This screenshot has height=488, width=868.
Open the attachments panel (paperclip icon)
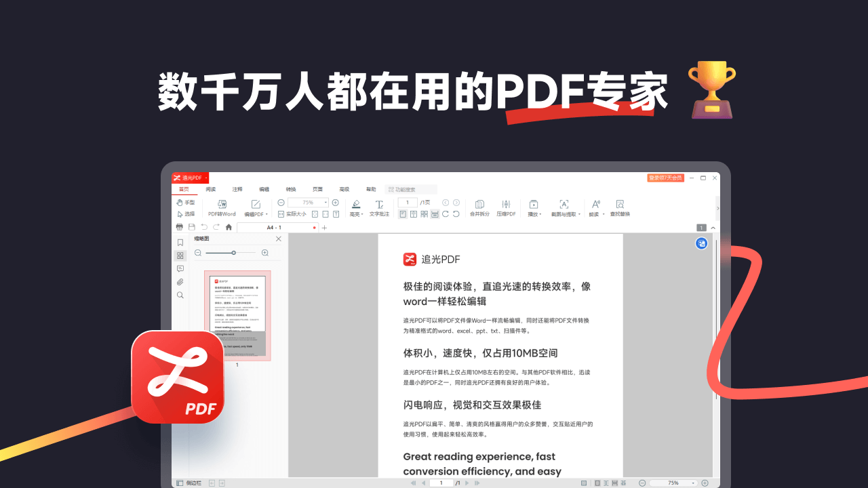180,282
